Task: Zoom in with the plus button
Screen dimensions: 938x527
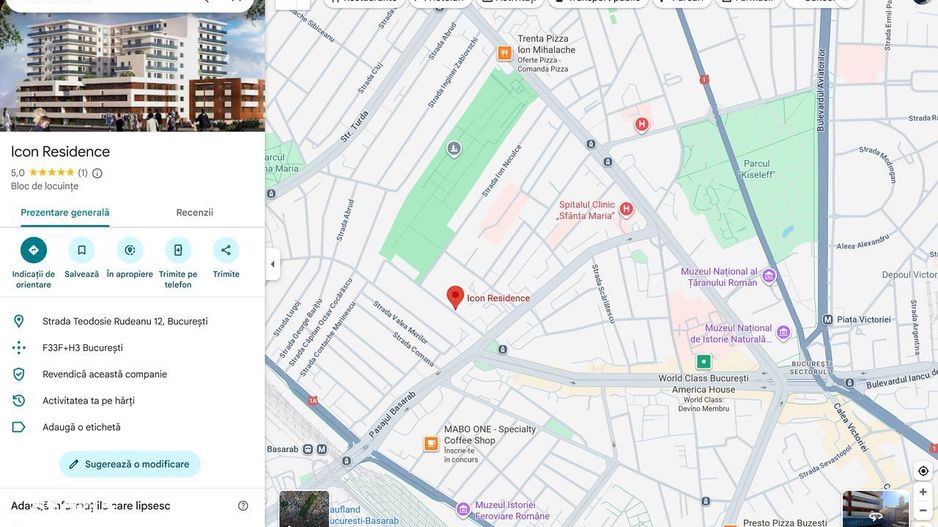Action: 923,492
